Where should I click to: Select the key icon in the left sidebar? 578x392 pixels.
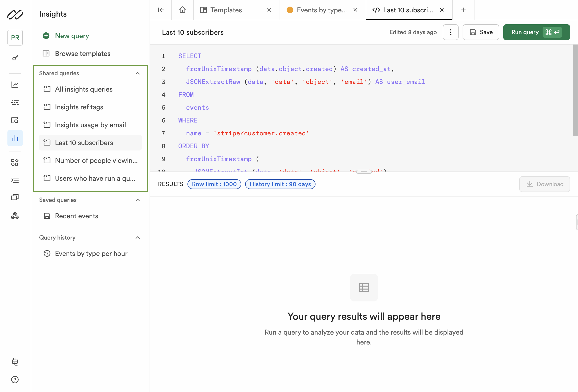pos(15,57)
